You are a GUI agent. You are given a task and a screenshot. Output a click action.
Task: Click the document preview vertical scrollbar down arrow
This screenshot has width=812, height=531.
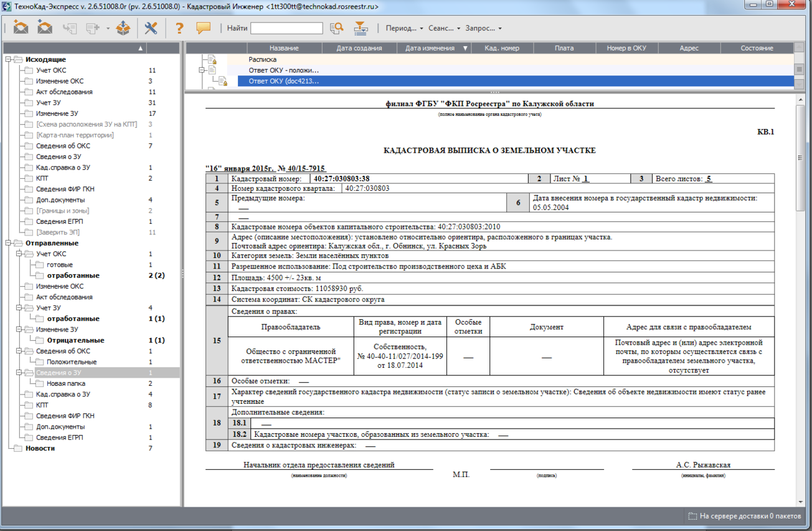click(x=800, y=502)
